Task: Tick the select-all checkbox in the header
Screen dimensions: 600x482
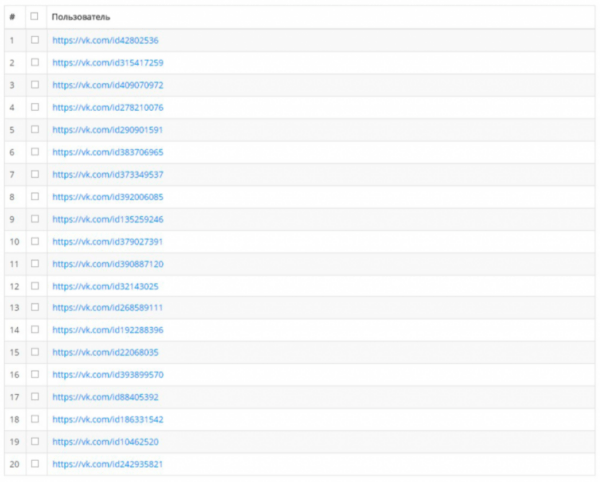Action: (x=34, y=16)
